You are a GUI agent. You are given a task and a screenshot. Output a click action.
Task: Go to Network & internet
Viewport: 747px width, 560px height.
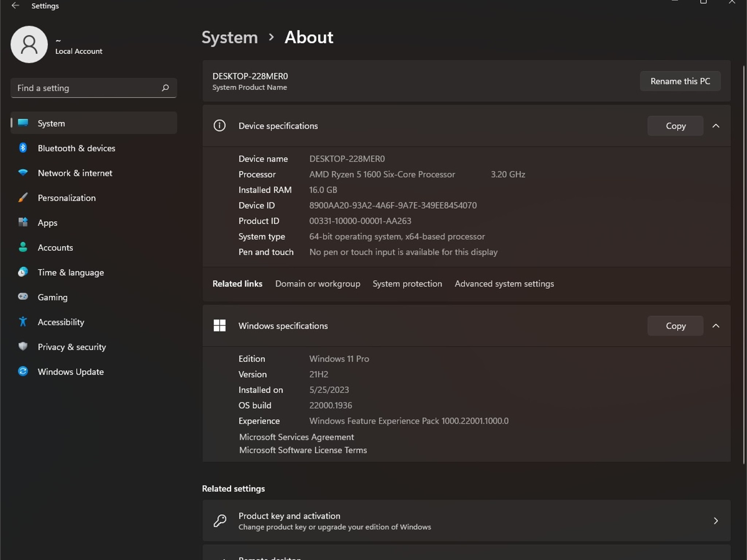point(94,173)
